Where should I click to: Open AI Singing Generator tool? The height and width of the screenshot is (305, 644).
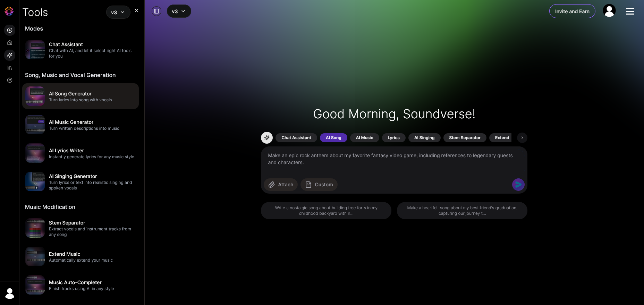click(80, 181)
